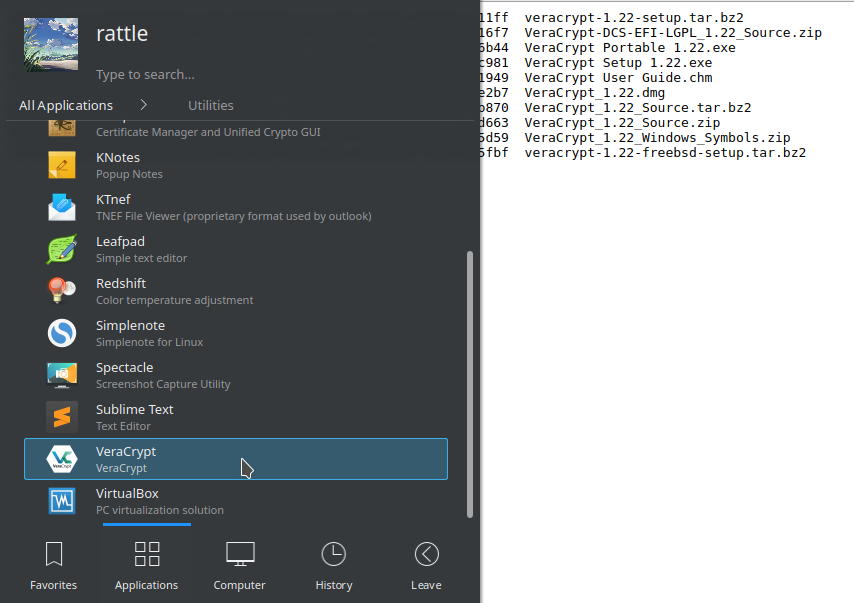Screen dimensions: 854x603
Task: Click 'Certificate Manager and Unified Crypto GUI' entry
Action: click(208, 132)
